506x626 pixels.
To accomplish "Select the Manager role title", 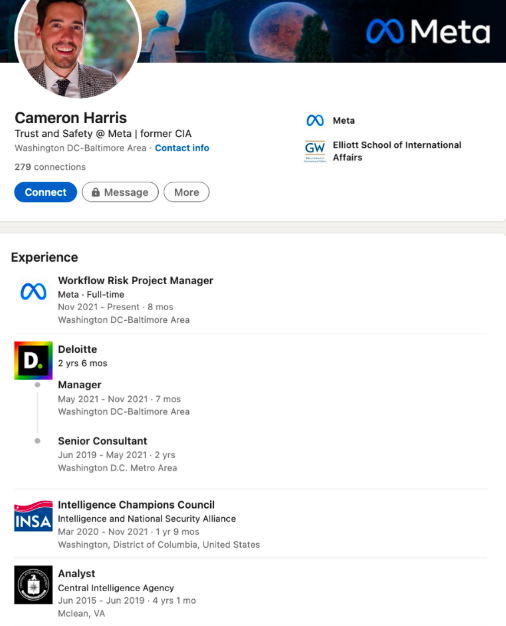I will [x=79, y=384].
